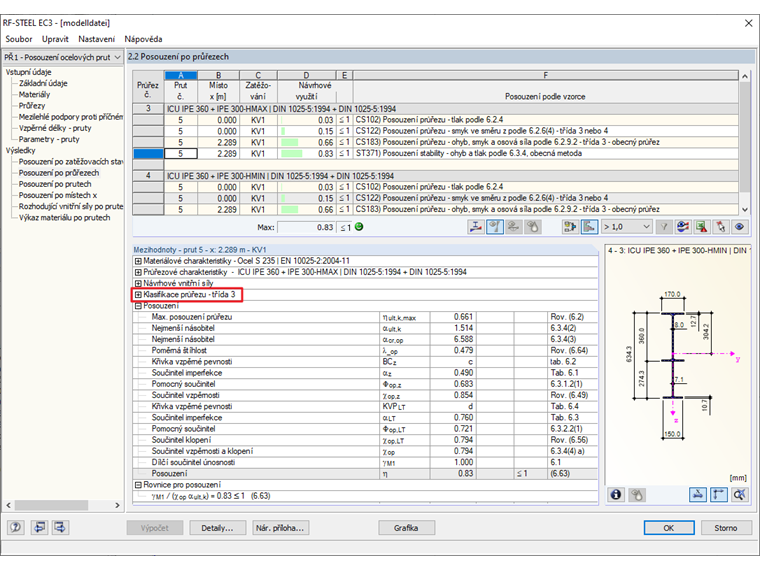Close the RF-STEEL EC3 window

click(748, 23)
